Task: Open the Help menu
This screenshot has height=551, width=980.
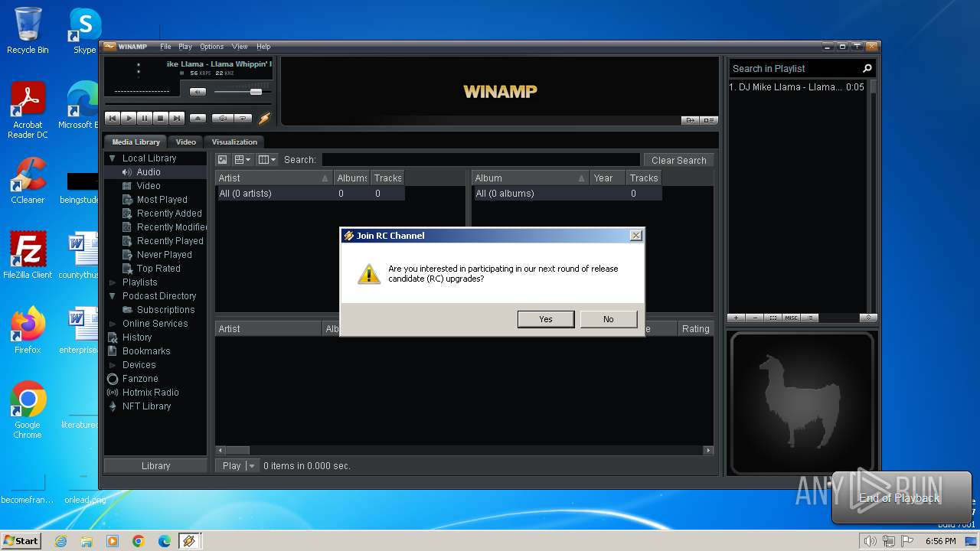Action: click(x=263, y=47)
